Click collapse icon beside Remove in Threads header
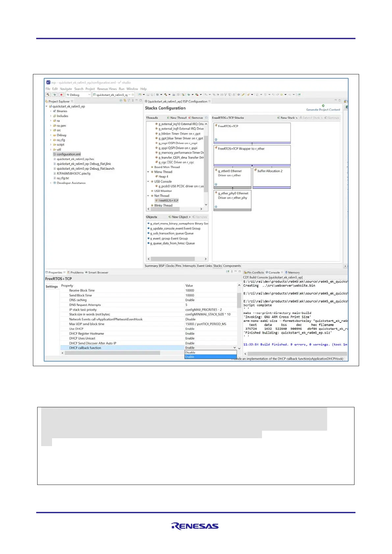392x554 pixels. [206, 118]
